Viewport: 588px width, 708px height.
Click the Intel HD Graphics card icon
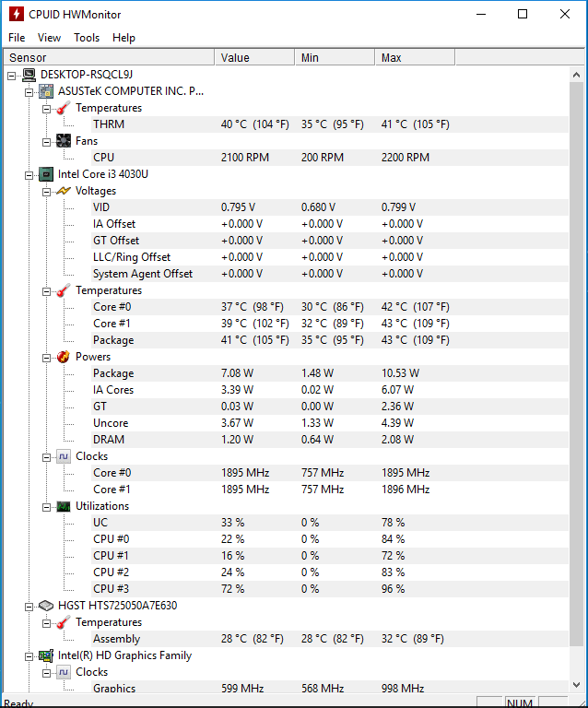[x=46, y=655]
